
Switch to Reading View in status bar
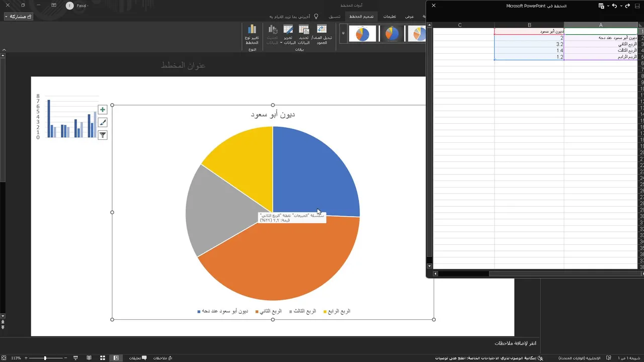(x=89, y=358)
